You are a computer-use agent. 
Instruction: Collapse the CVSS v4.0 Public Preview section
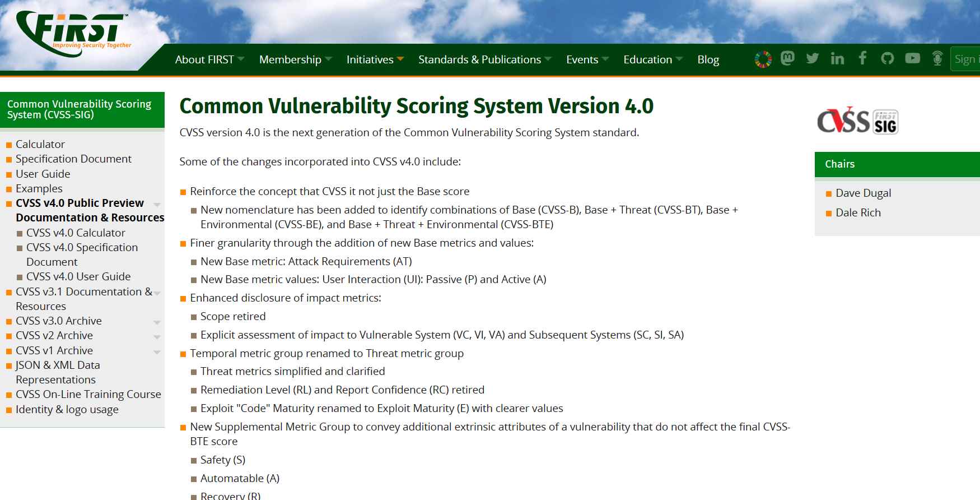157,204
